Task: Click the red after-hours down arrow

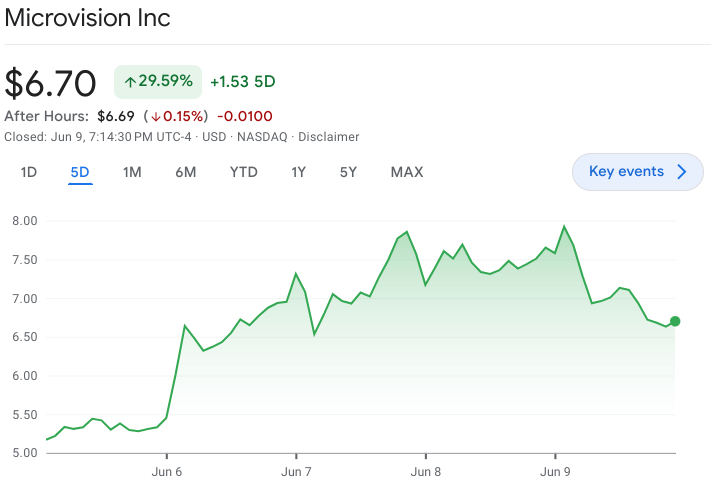Action: pos(156,117)
